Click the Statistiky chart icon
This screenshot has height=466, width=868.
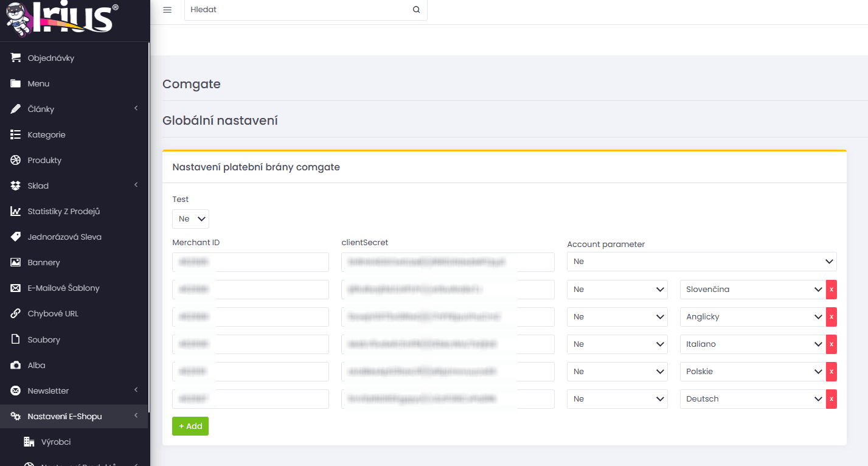[x=16, y=211]
